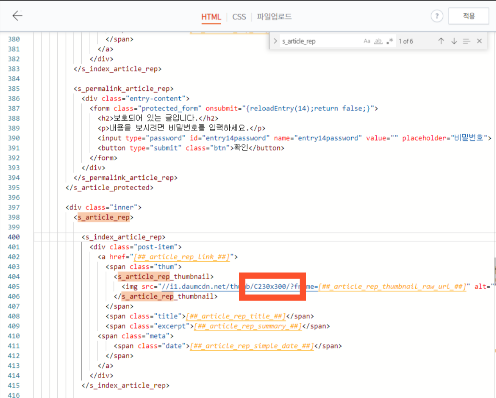
Task: Click the </form> tag on line 392
Action: [103, 158]
